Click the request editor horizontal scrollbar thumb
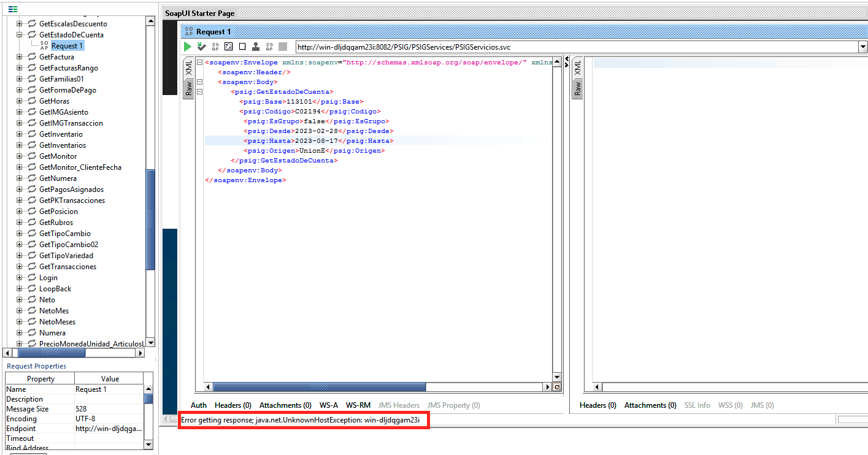The height and width of the screenshot is (455, 868). click(x=319, y=387)
